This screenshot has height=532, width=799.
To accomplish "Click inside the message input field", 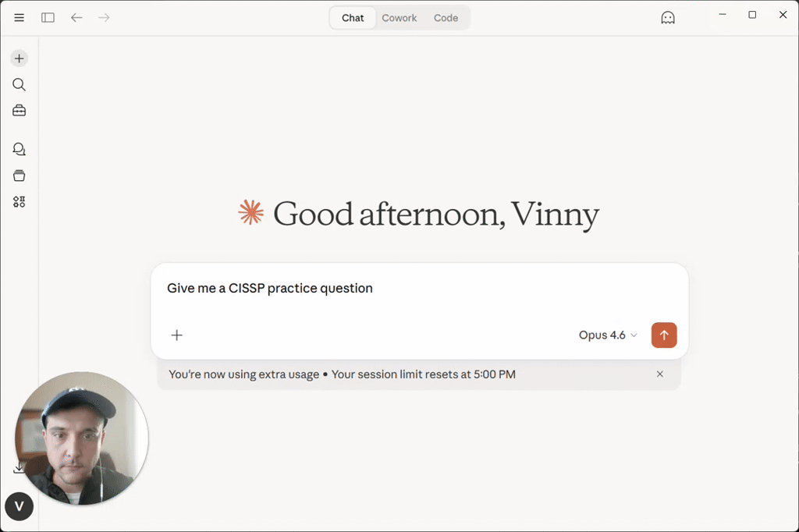I will (390, 288).
